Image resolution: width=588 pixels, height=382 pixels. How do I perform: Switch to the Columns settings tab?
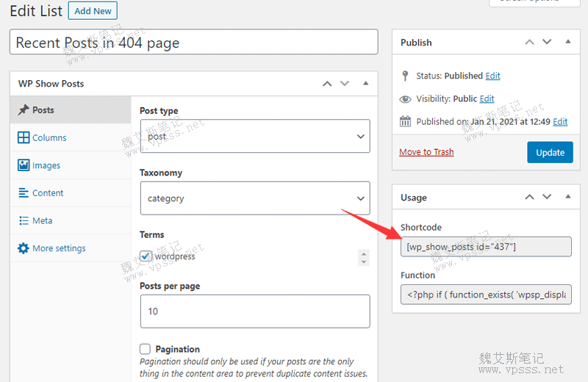[x=71, y=137]
